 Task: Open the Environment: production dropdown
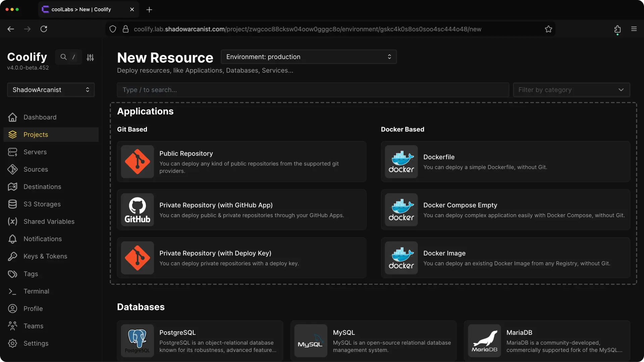point(308,57)
